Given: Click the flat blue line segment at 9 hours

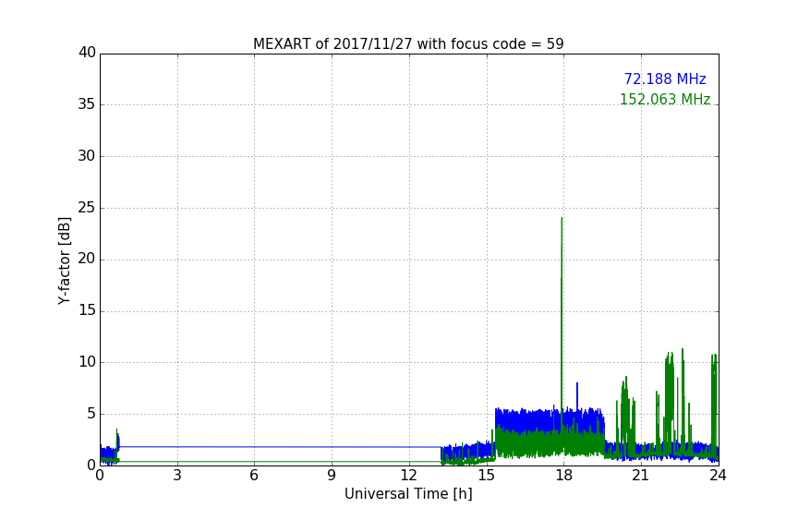Looking at the screenshot, I should pos(332,447).
